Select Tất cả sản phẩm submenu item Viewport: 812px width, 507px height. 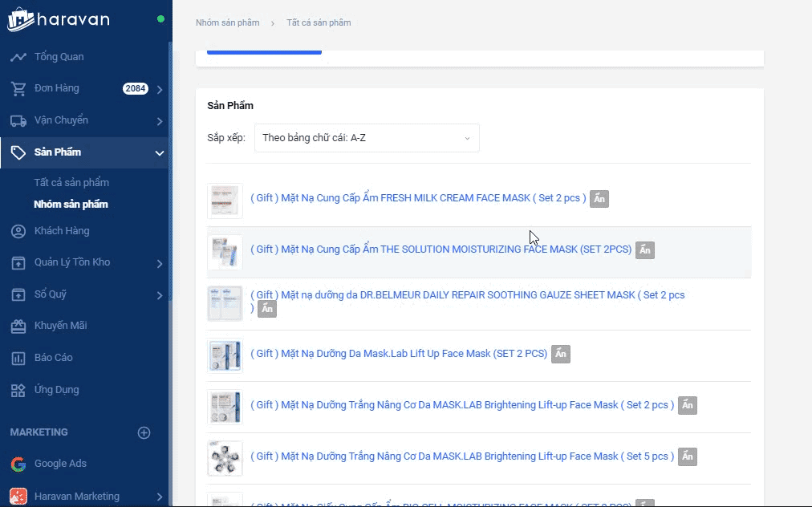click(x=71, y=182)
